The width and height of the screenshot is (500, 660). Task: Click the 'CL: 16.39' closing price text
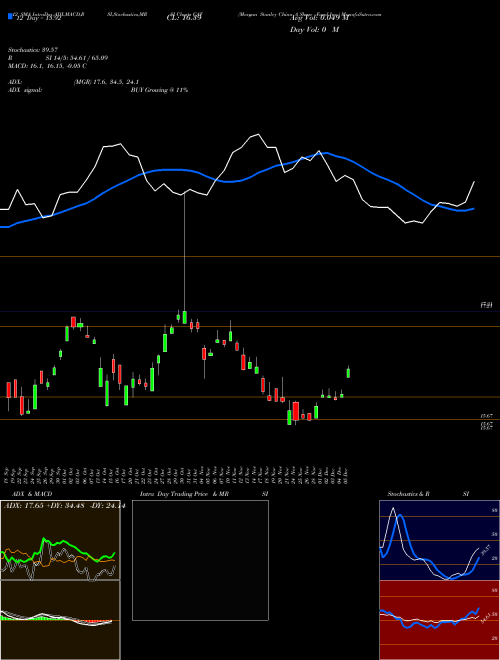point(184,18)
